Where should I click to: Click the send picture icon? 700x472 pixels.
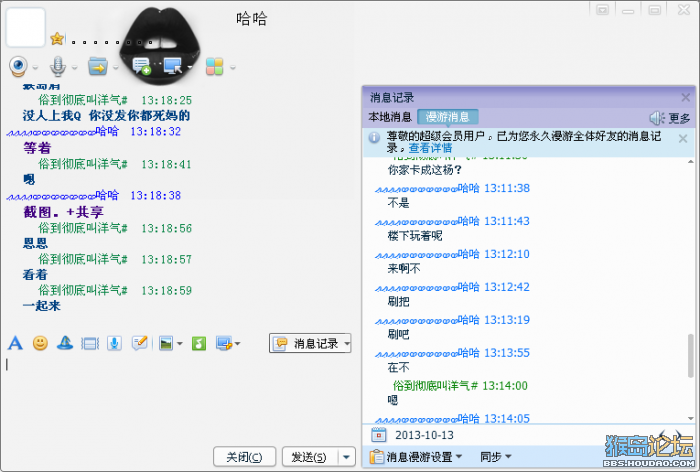[166, 343]
